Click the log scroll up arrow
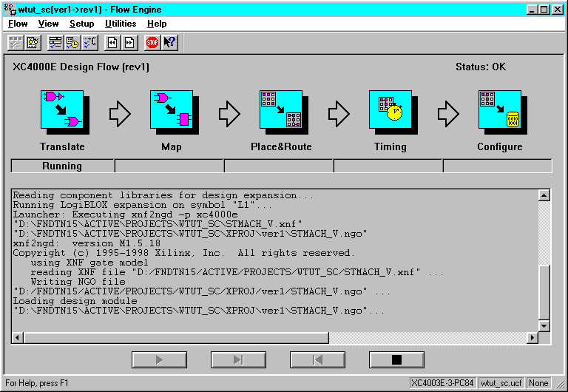The width and height of the screenshot is (568, 392). coord(544,196)
